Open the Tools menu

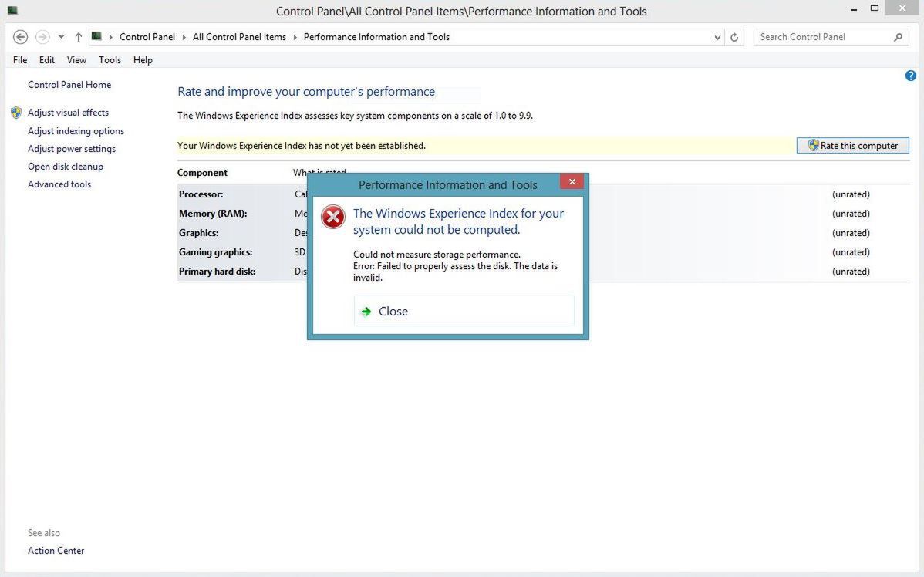[x=110, y=60]
